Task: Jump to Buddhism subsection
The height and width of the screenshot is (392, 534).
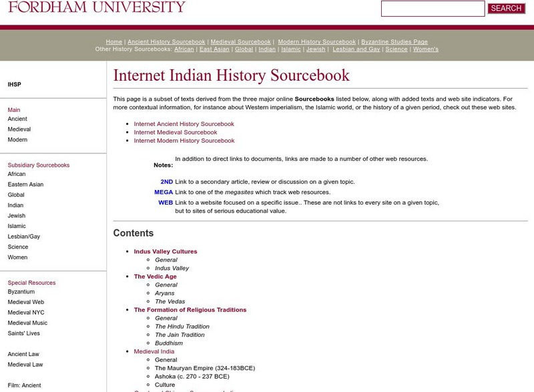Action: [x=169, y=343]
